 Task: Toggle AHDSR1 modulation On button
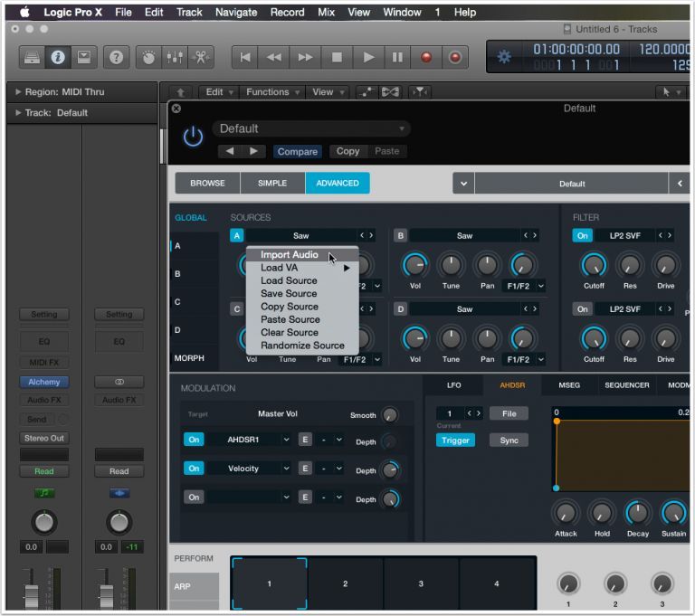point(194,440)
